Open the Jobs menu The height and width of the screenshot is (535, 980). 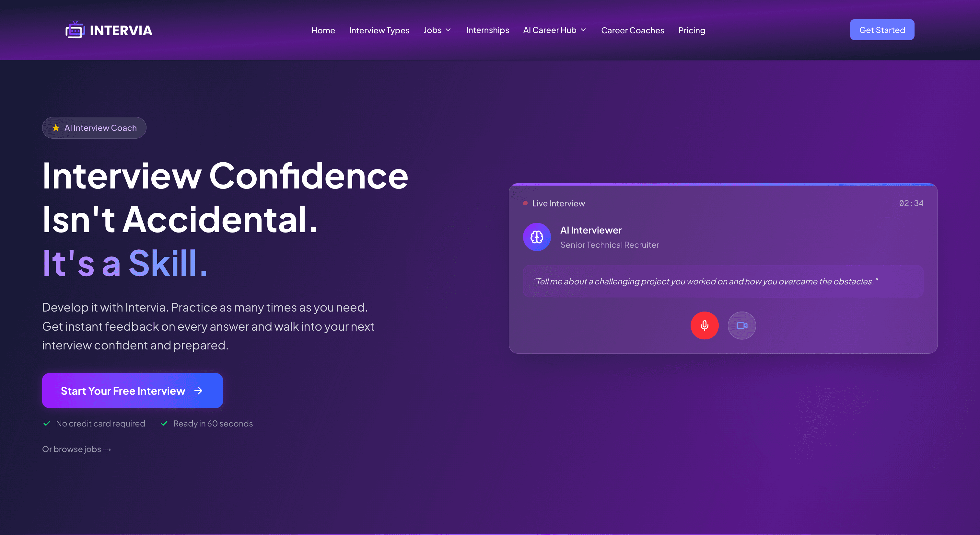click(x=437, y=30)
